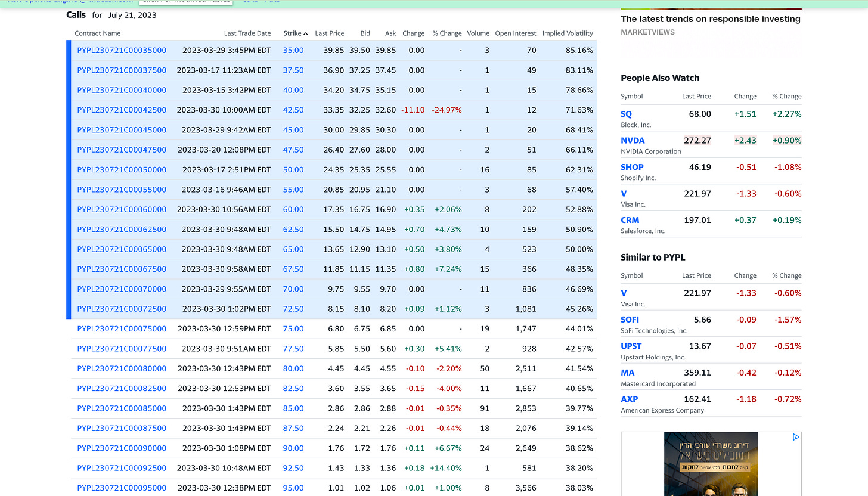Click the AdChoices icon on the advertisement
Image resolution: width=868 pixels, height=496 pixels.
tap(796, 437)
